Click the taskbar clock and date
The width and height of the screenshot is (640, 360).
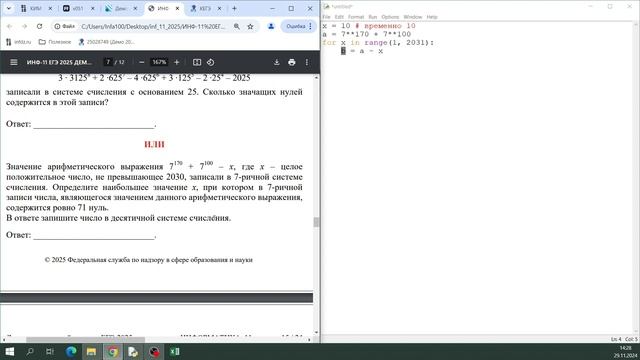click(x=625, y=351)
